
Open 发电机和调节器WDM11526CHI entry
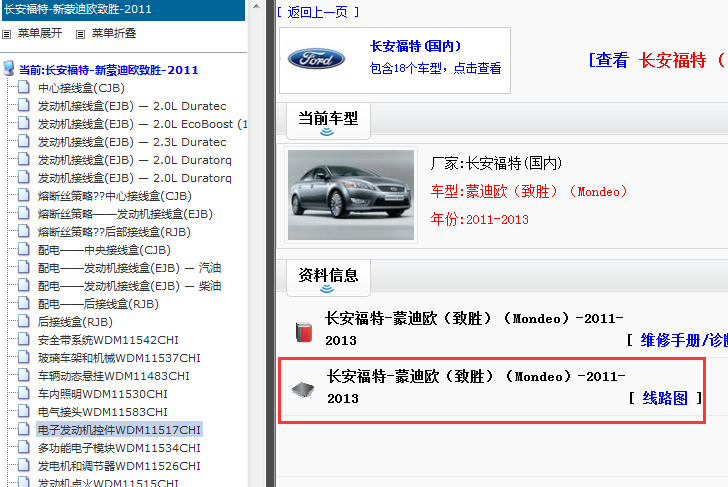click(x=119, y=466)
